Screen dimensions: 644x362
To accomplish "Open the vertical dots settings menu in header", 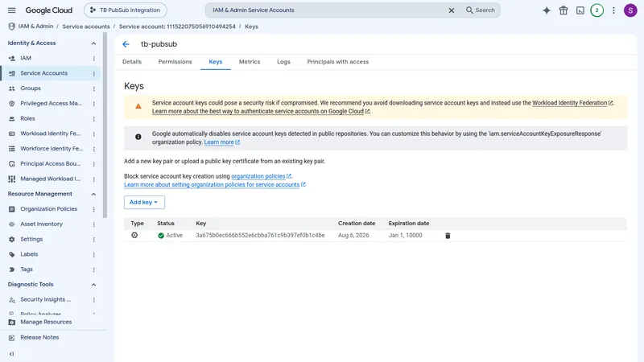I will click(x=613, y=10).
